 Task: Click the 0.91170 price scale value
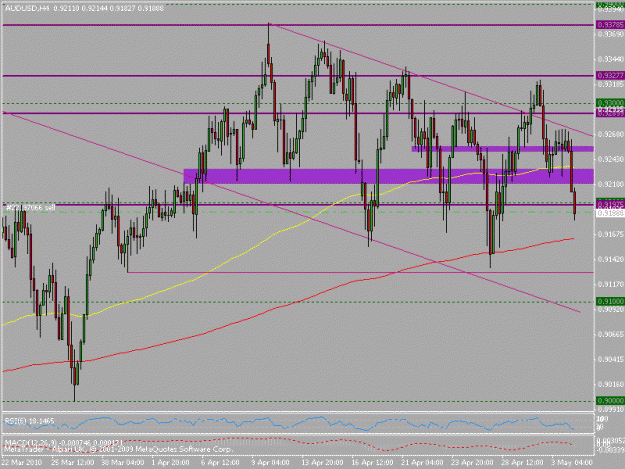(x=611, y=285)
